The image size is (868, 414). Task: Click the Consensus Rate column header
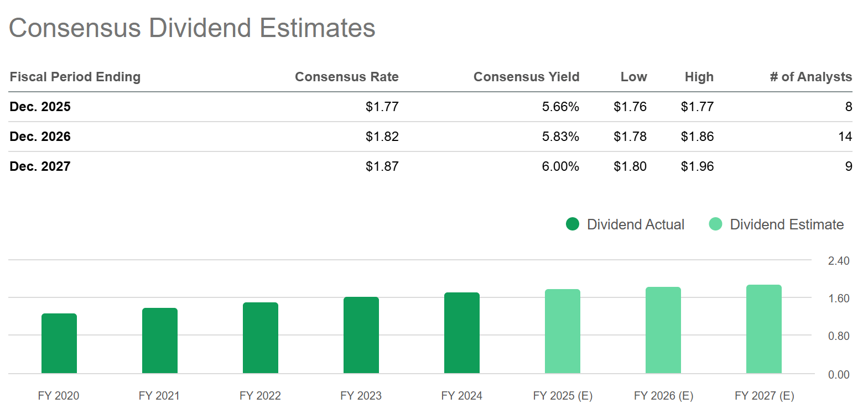pos(346,77)
